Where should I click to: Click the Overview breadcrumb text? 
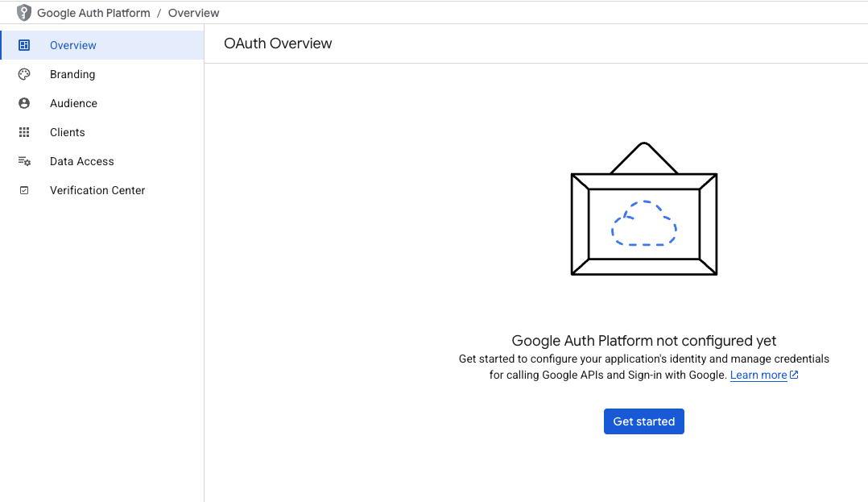[193, 13]
